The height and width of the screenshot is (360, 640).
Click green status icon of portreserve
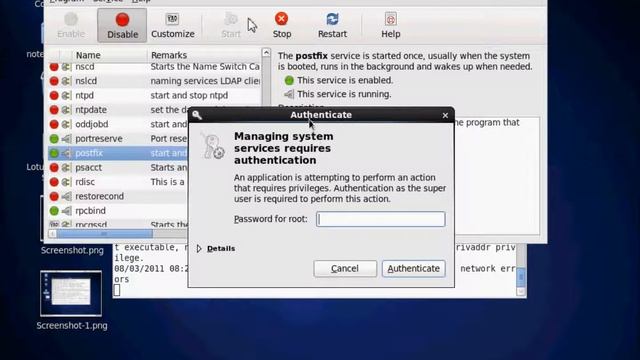click(x=54, y=139)
